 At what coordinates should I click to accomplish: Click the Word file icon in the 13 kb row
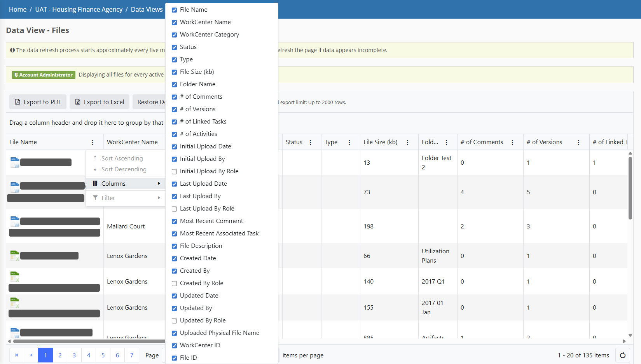point(15,162)
